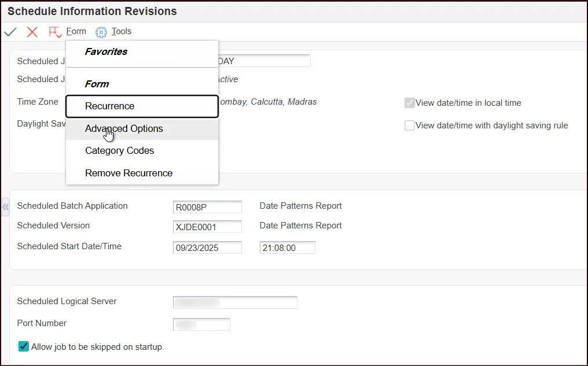Click the Port Number label

coord(42,323)
